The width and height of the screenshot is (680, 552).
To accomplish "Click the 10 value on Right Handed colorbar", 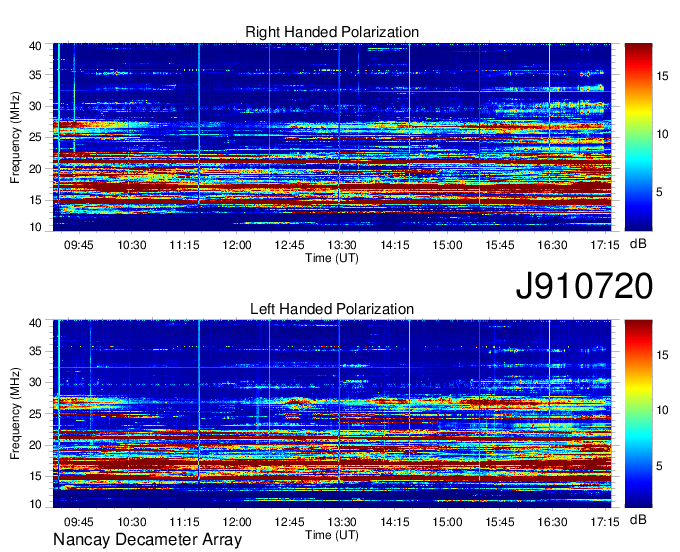I will (x=662, y=134).
